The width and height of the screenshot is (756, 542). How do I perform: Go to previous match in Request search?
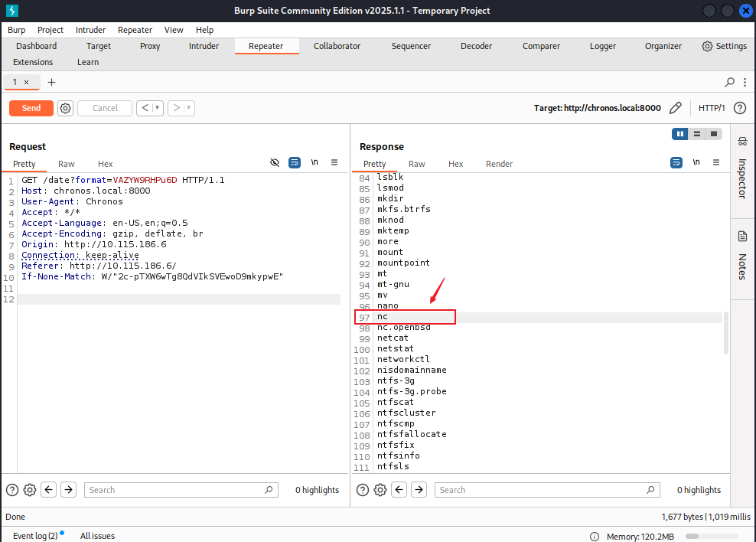(49, 489)
